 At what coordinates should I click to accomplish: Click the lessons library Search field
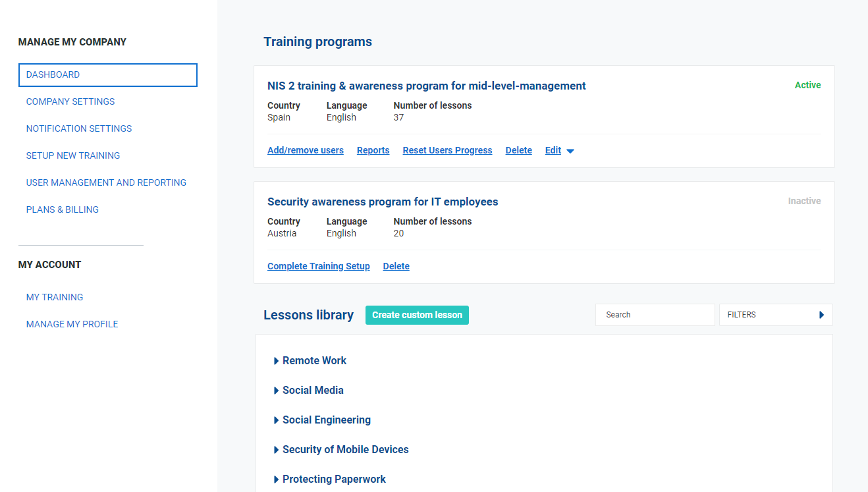tap(655, 314)
